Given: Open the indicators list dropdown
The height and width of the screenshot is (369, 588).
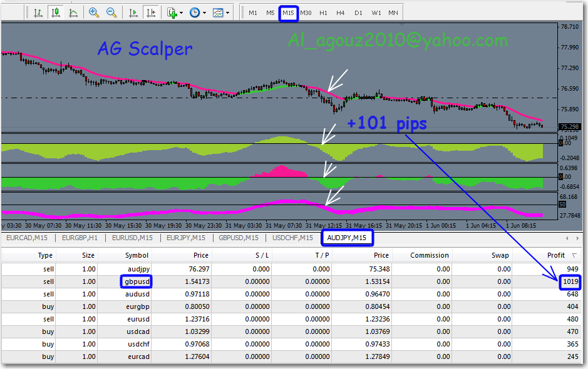Looking at the screenshot, I should click(175, 13).
